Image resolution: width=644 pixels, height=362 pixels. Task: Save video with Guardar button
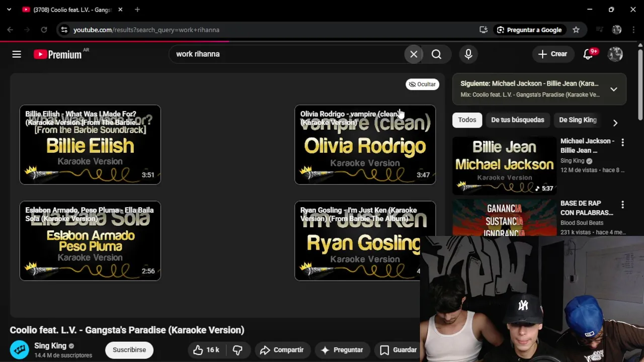(x=398, y=350)
